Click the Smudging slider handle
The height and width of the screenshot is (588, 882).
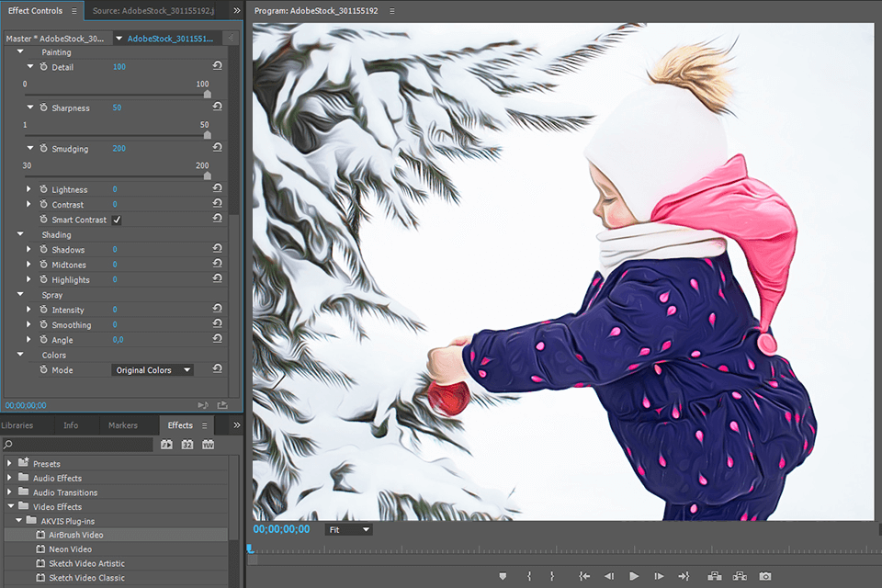207,175
